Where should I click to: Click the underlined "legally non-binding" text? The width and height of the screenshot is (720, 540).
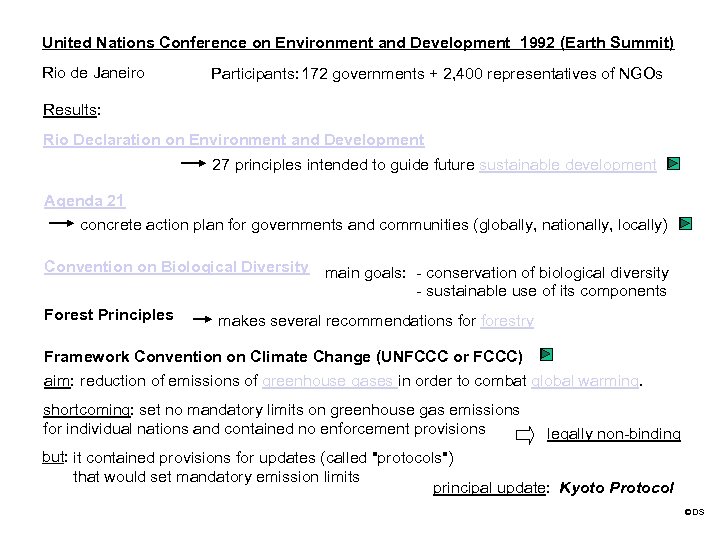tap(614, 434)
